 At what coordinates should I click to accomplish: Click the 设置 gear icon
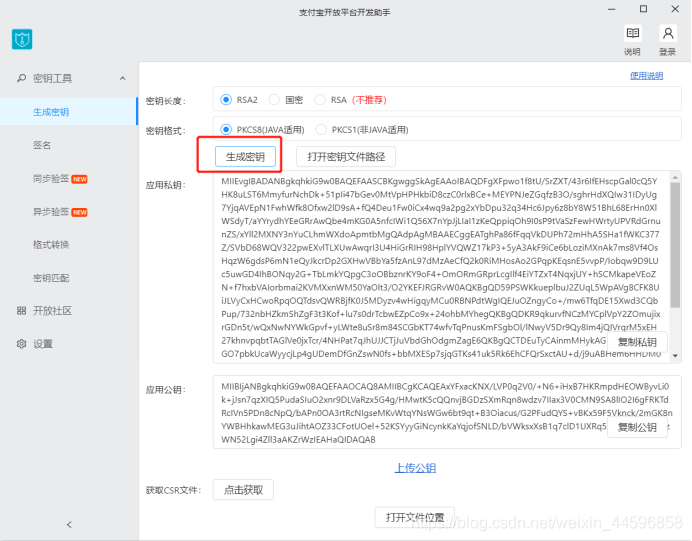[x=21, y=344]
